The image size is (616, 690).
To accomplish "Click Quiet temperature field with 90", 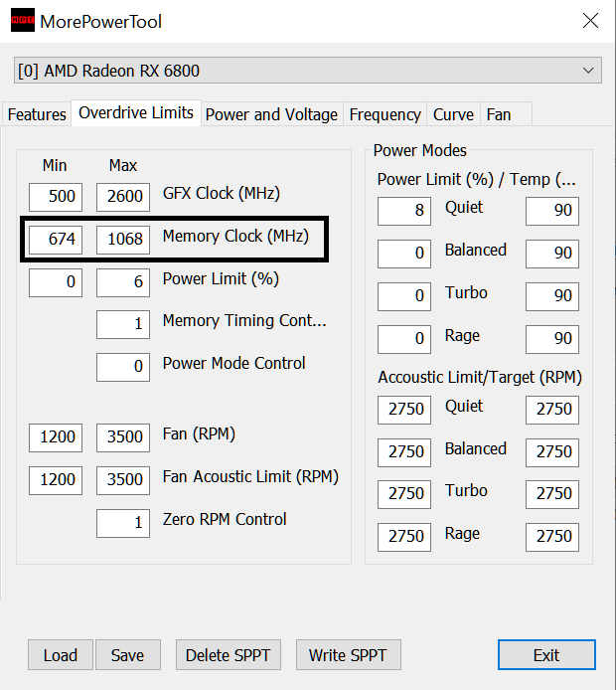I will (552, 211).
